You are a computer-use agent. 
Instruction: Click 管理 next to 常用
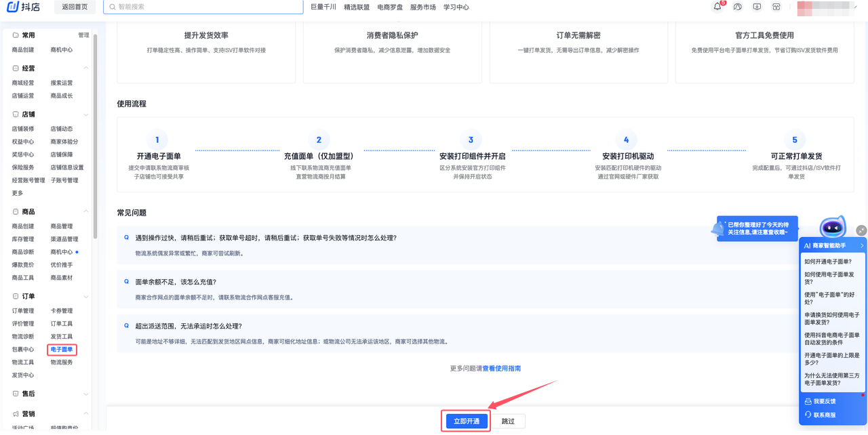(83, 35)
